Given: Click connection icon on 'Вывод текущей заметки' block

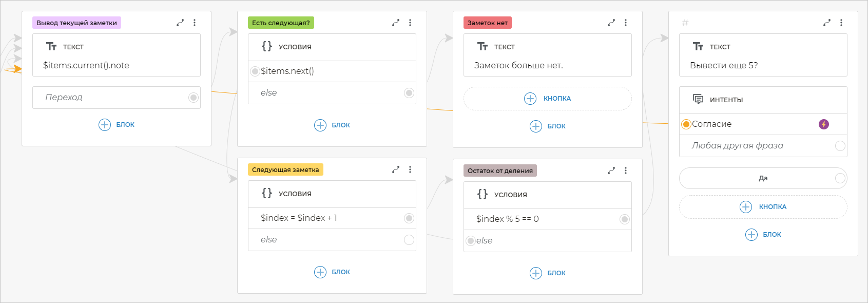Looking at the screenshot, I should click(x=180, y=23).
